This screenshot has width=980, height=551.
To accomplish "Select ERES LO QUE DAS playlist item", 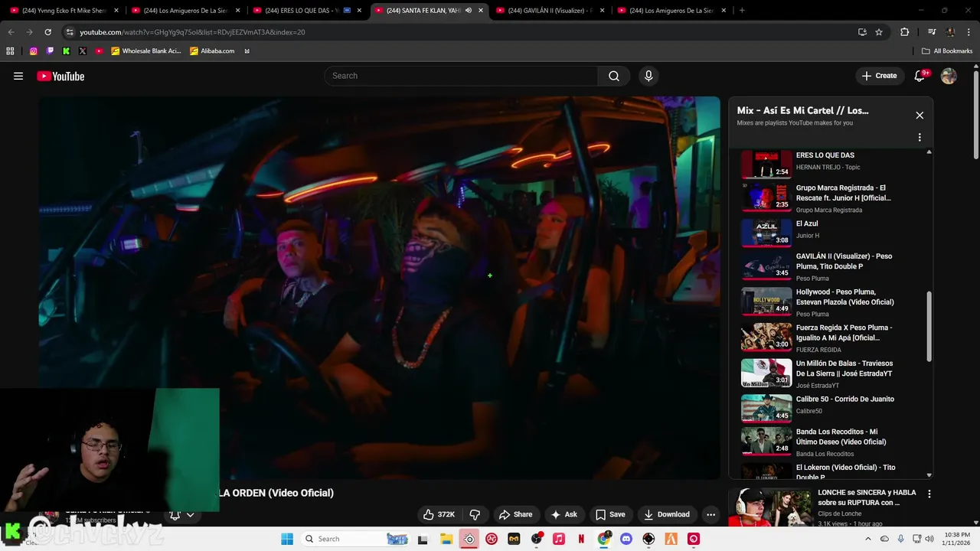I will click(835, 161).
